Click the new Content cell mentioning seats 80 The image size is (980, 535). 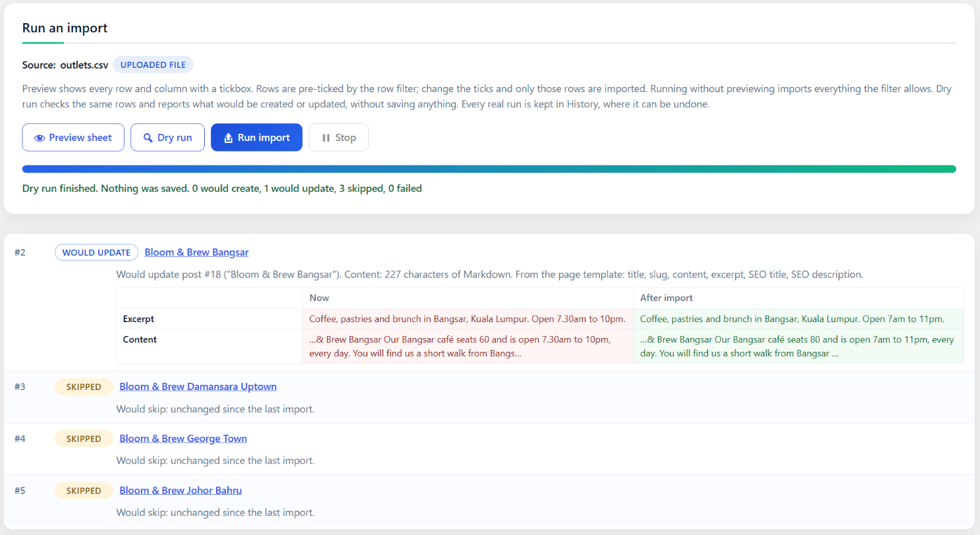coord(798,347)
